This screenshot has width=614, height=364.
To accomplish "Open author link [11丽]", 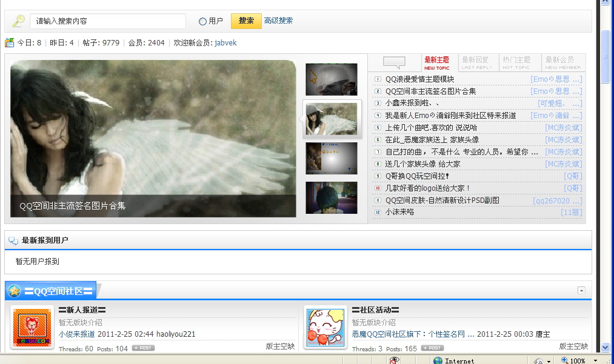I will [x=572, y=213].
